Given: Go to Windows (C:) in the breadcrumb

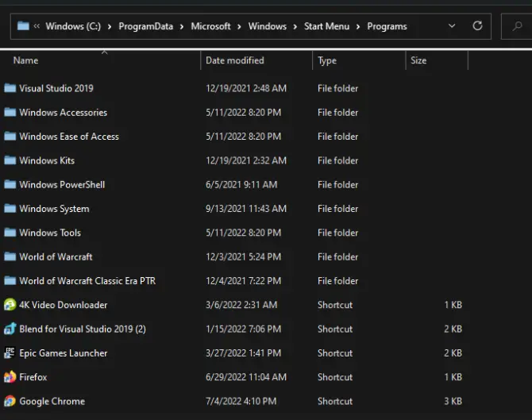Looking at the screenshot, I should tap(73, 26).
